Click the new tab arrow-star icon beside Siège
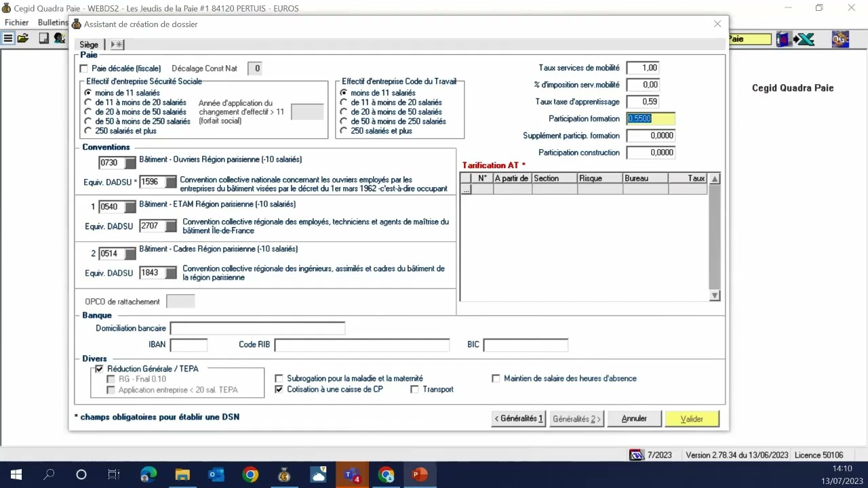868x488 pixels. pyautogui.click(x=117, y=45)
